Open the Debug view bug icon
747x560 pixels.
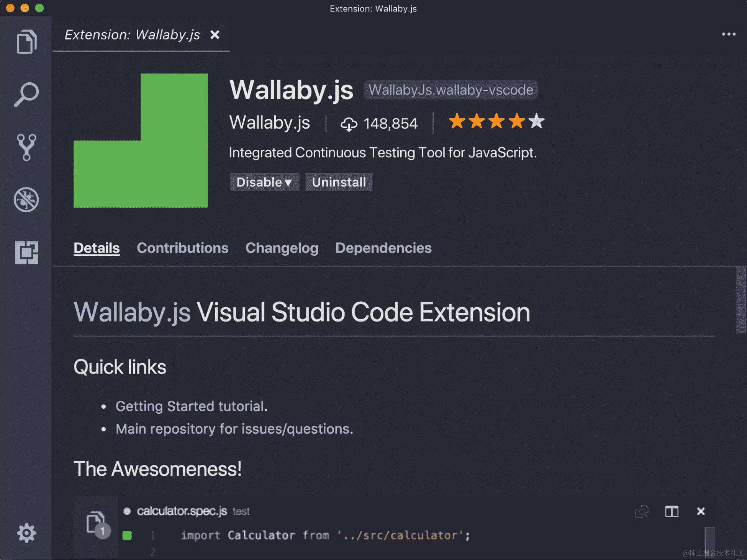pyautogui.click(x=26, y=199)
